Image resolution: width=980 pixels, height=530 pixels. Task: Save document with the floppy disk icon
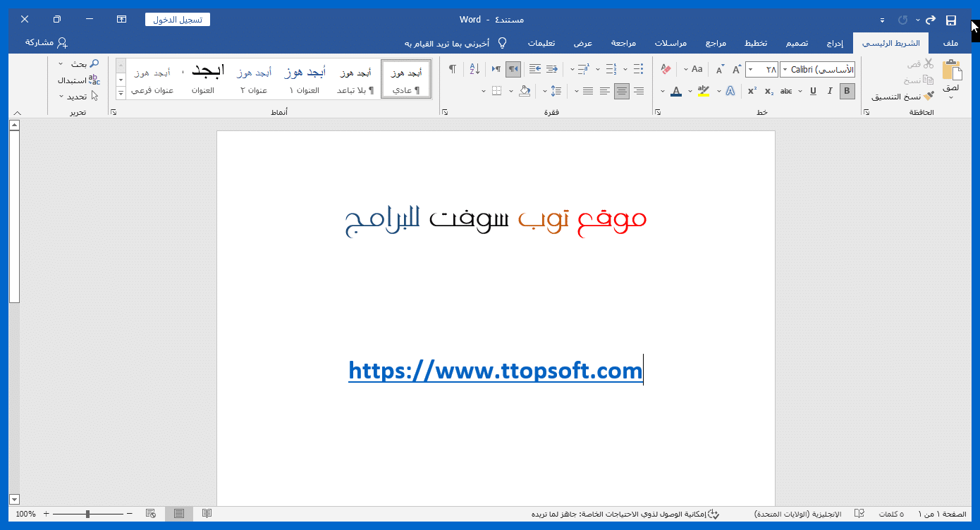pos(951,20)
